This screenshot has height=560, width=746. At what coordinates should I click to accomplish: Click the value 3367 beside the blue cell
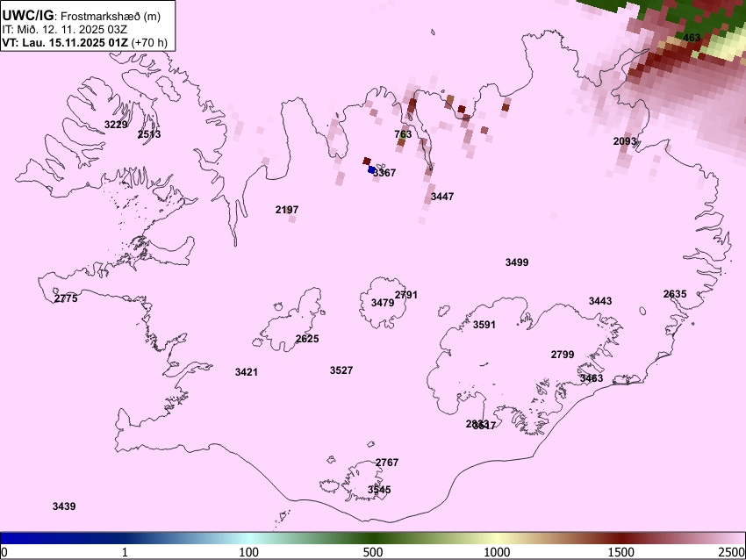pyautogui.click(x=384, y=173)
